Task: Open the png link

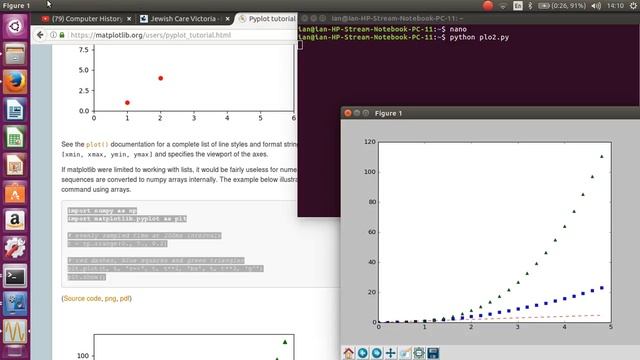Action: pos(110,298)
